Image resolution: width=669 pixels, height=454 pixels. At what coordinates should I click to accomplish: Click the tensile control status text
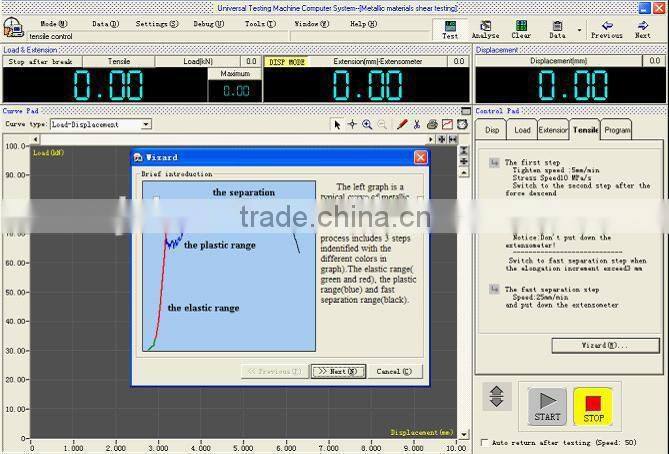pyautogui.click(x=51, y=37)
